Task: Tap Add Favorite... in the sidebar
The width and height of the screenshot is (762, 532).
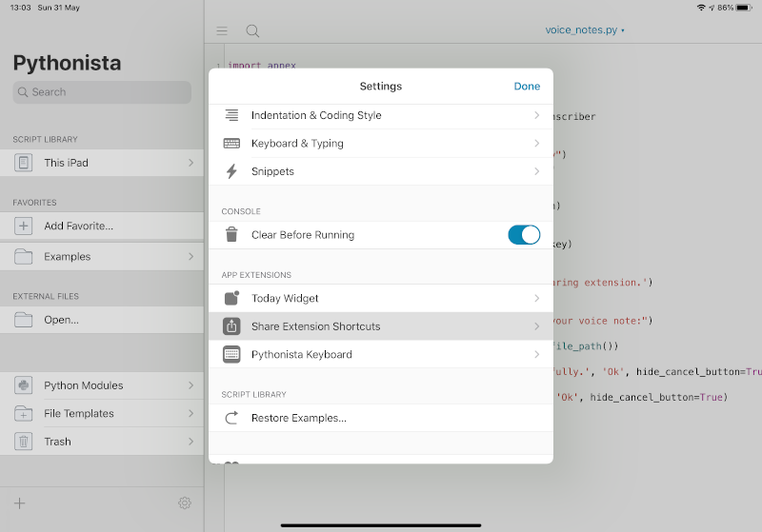Action: tap(102, 226)
